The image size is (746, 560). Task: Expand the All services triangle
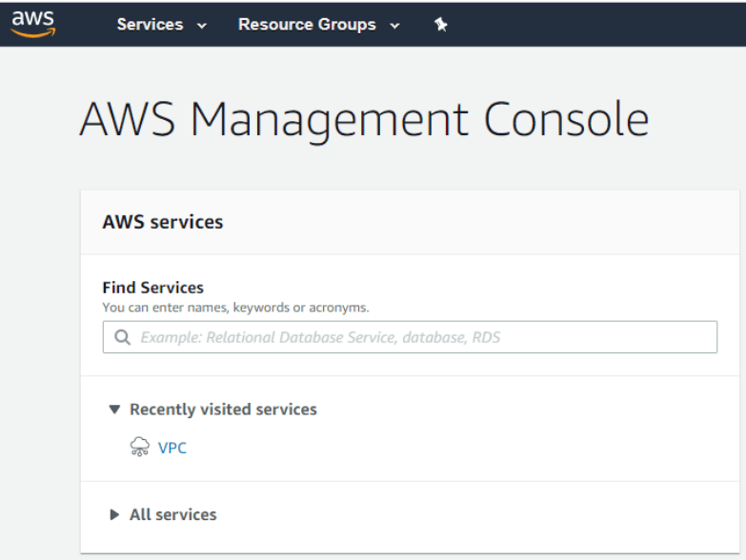114,514
